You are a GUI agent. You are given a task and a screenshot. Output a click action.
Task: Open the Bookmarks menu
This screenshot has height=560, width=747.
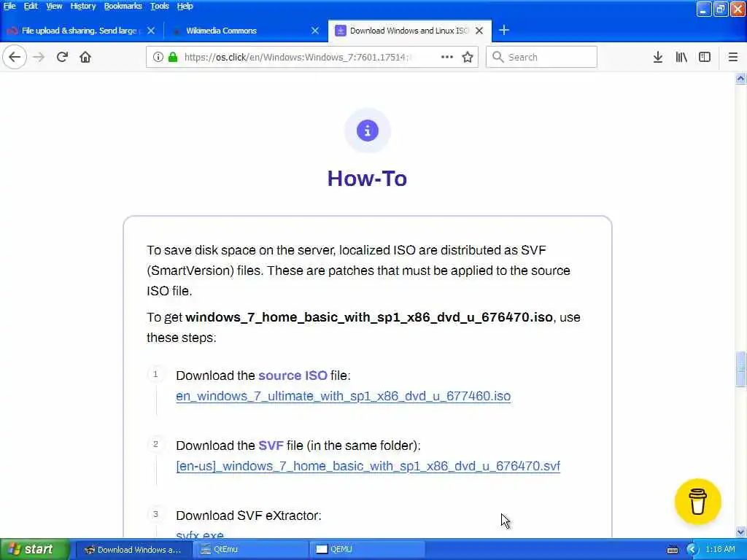[123, 6]
